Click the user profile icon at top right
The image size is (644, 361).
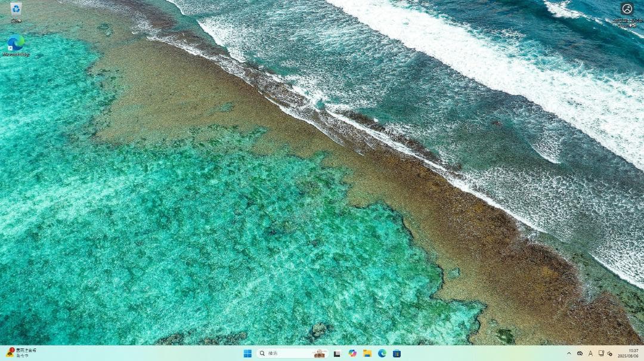pos(626,9)
